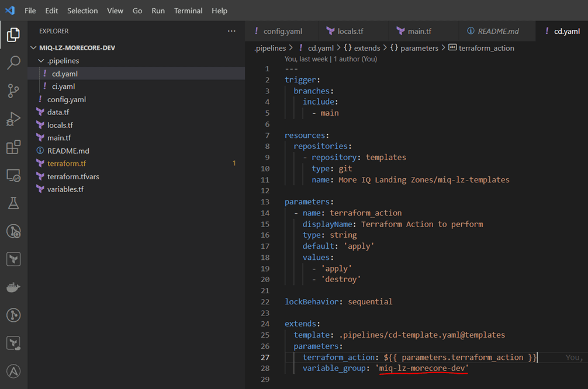Screen dimensions: 588x389
Task: Open the Search view in the activity bar
Action: [x=14, y=62]
